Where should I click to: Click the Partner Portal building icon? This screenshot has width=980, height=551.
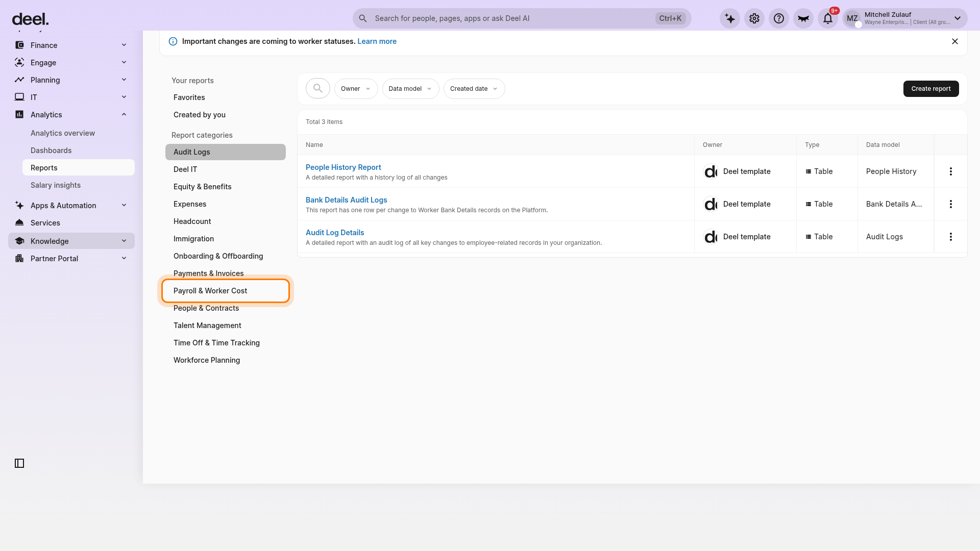click(x=19, y=258)
